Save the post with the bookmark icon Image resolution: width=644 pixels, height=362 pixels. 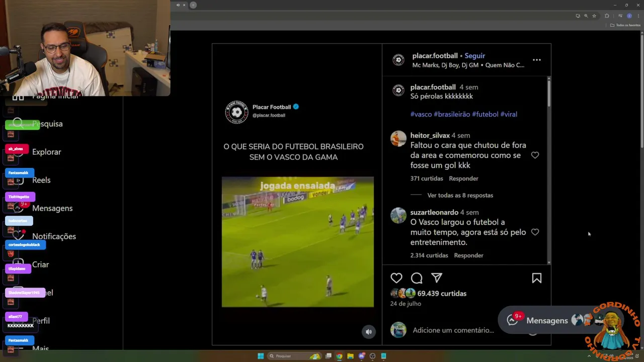[x=537, y=278]
